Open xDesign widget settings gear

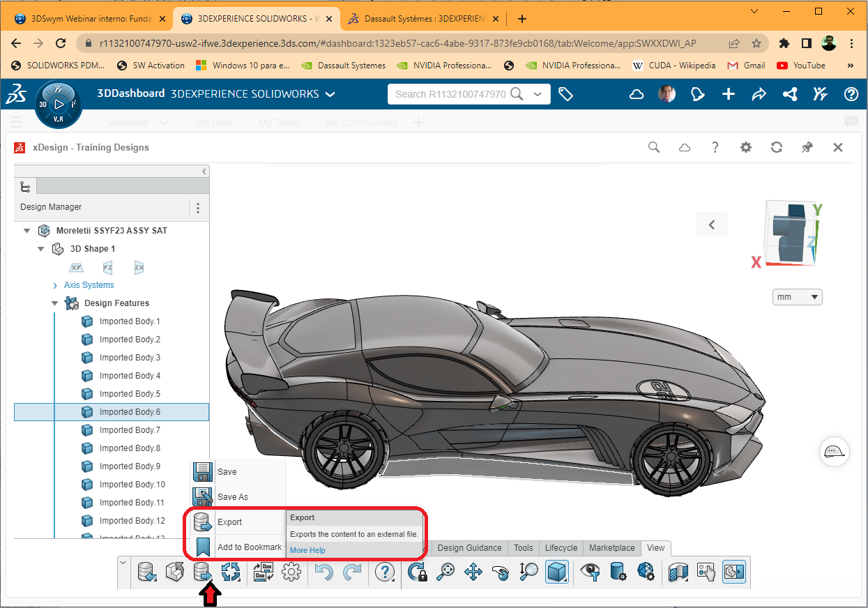point(746,147)
